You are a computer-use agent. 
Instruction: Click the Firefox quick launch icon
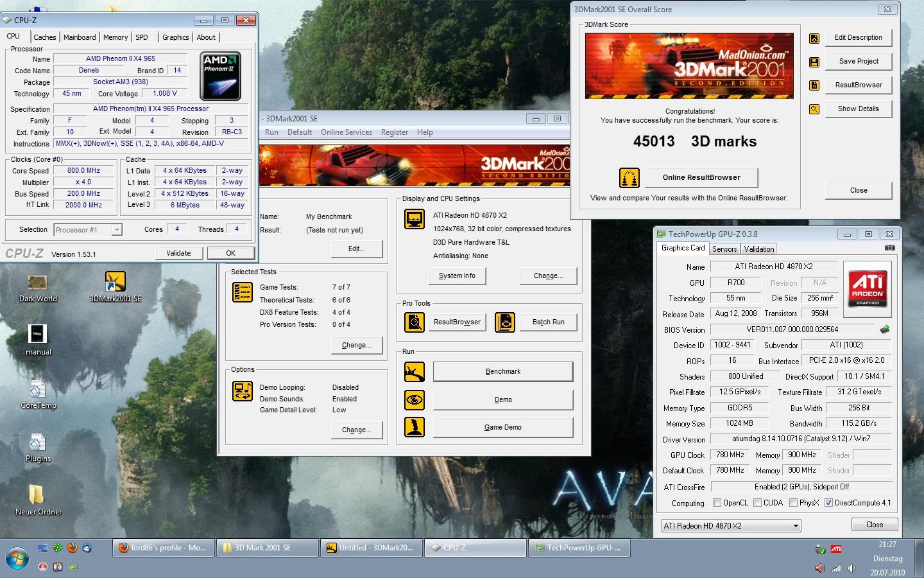pos(73,548)
